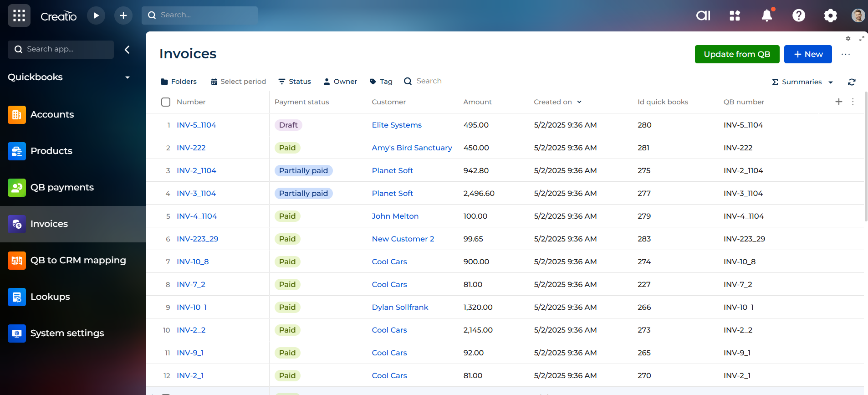868x395 pixels.
Task: Go to QB to CRM mapping
Action: [x=78, y=260]
